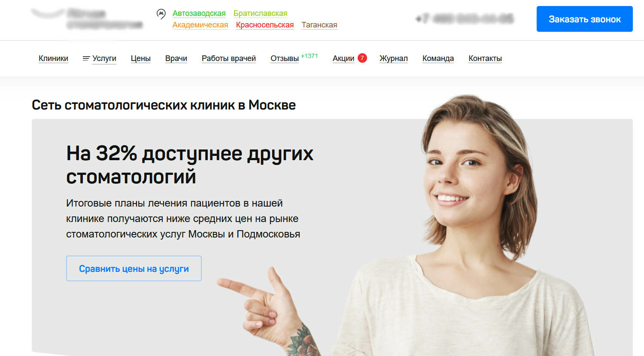This screenshot has width=644, height=356.
Task: Open the Контакты page
Action: pyautogui.click(x=485, y=58)
